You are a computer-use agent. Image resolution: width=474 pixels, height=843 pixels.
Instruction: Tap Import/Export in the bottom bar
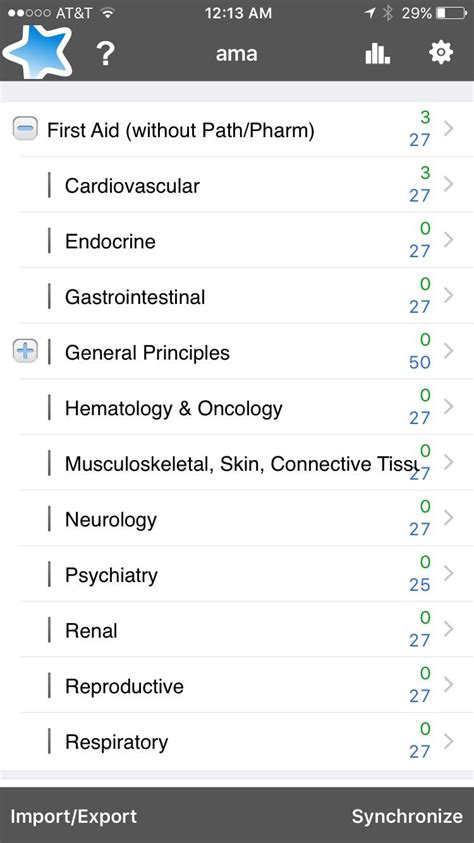point(74,816)
